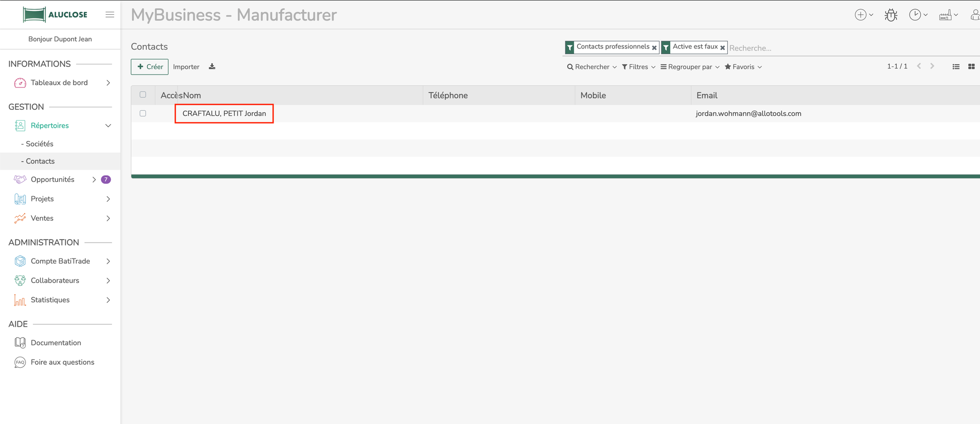Expand the Favoris dropdown
The height and width of the screenshot is (424, 980).
(x=743, y=67)
